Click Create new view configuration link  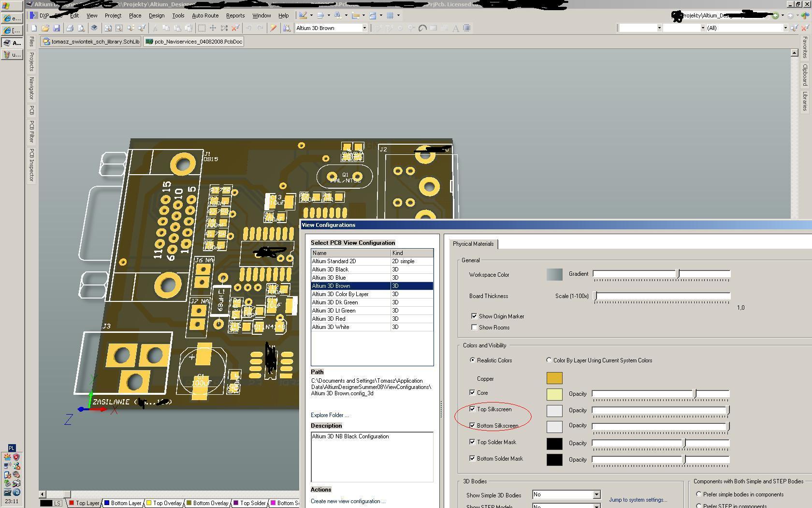click(x=348, y=501)
